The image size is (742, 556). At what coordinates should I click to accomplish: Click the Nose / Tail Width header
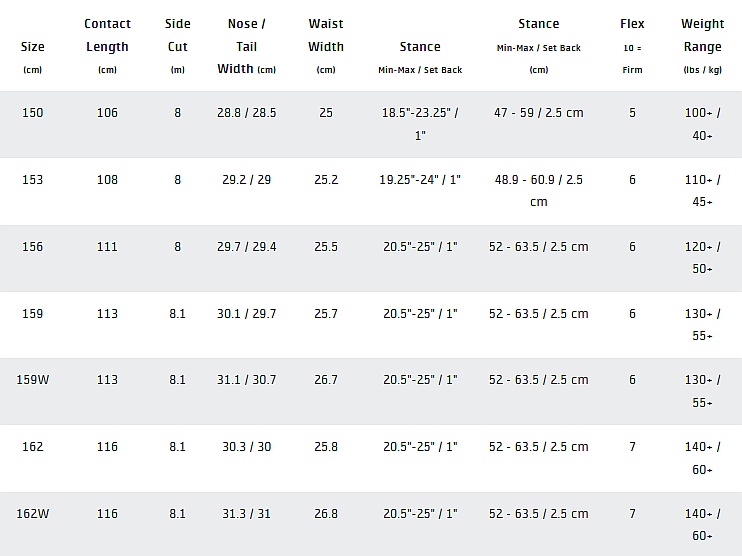coord(246,46)
